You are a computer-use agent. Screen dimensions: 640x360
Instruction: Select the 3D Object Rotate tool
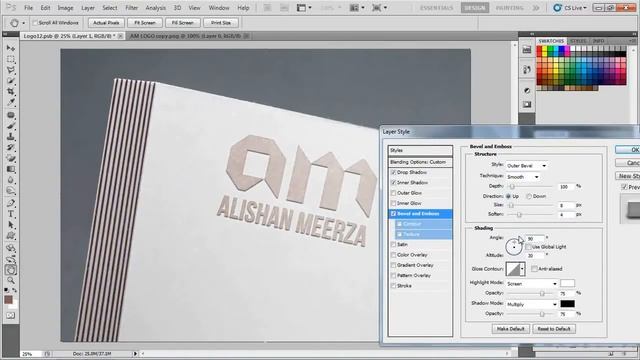[11, 248]
